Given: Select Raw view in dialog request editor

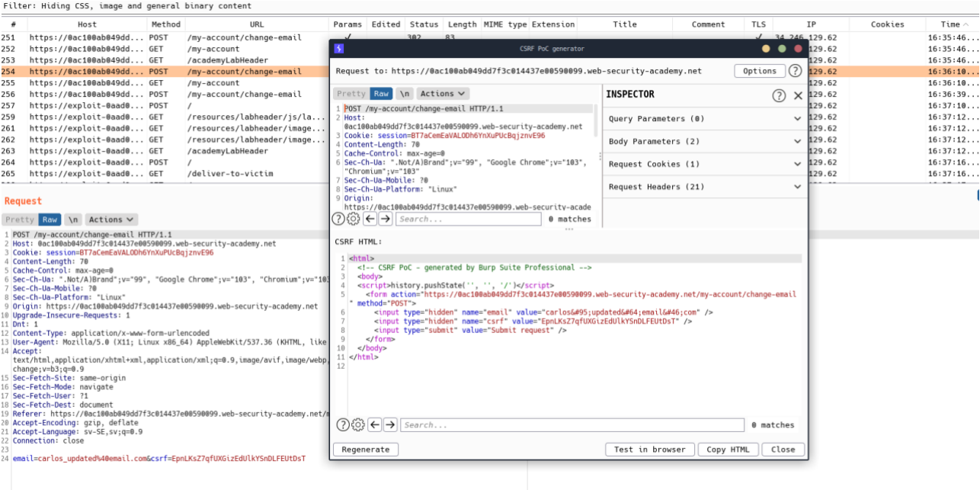Looking at the screenshot, I should (381, 94).
